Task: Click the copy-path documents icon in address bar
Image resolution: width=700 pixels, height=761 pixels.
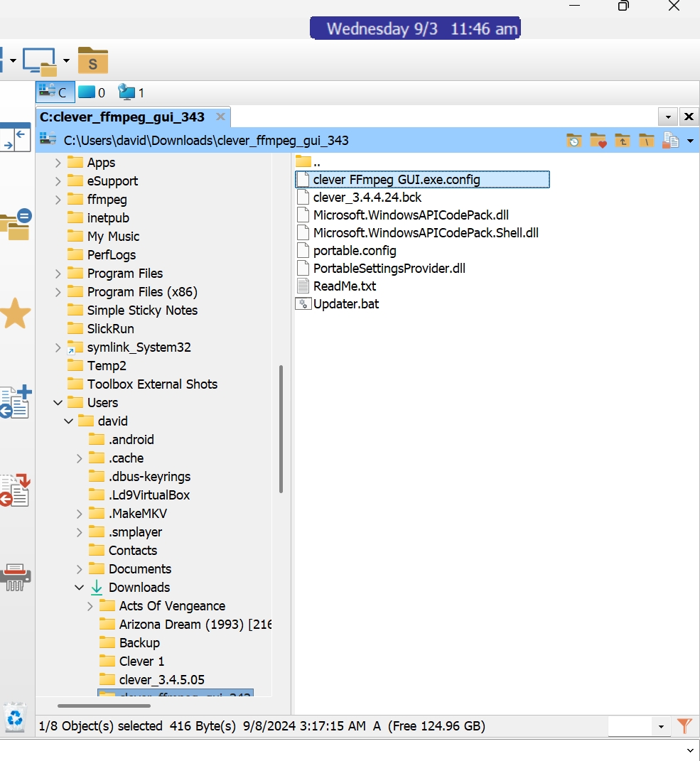Action: coord(670,141)
